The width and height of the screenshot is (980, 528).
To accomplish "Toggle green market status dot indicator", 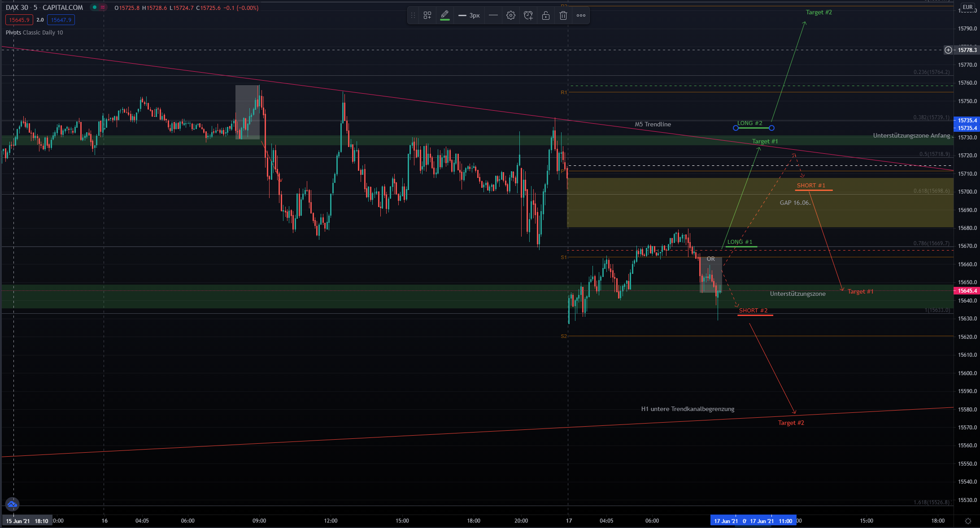I will pos(94,8).
